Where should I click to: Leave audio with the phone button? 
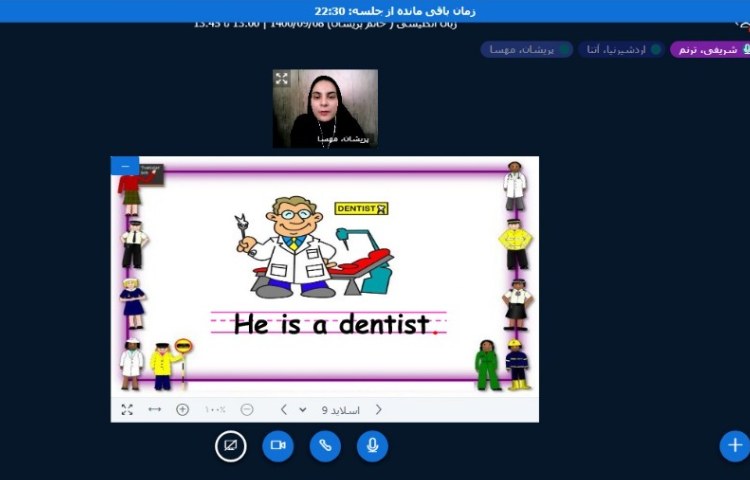point(325,445)
